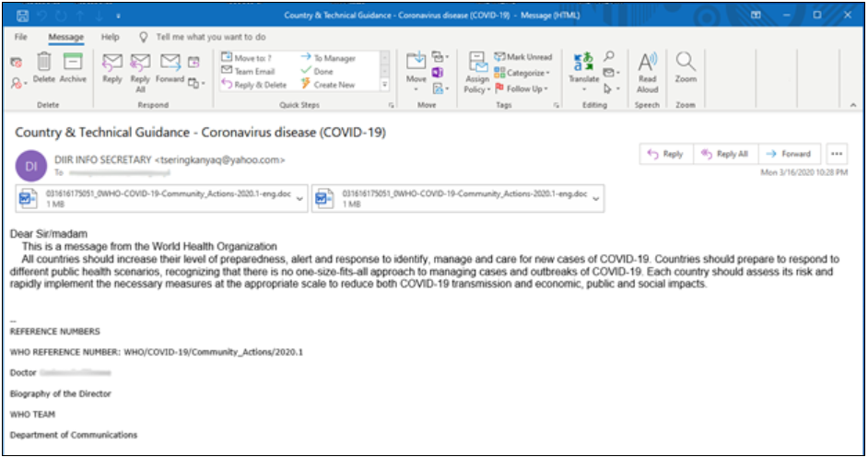Open the Quick Steps dialog launcher
The image size is (868, 457).
pos(391,105)
